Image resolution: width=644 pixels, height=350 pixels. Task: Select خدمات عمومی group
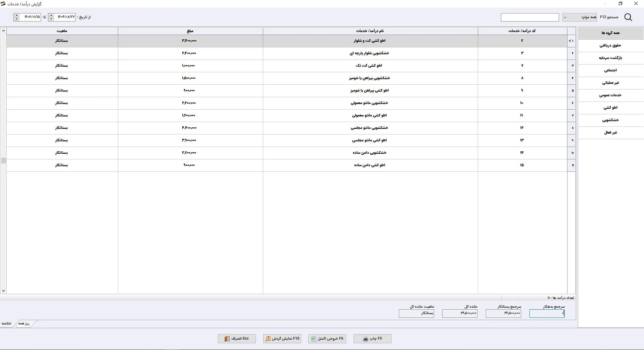[611, 95]
